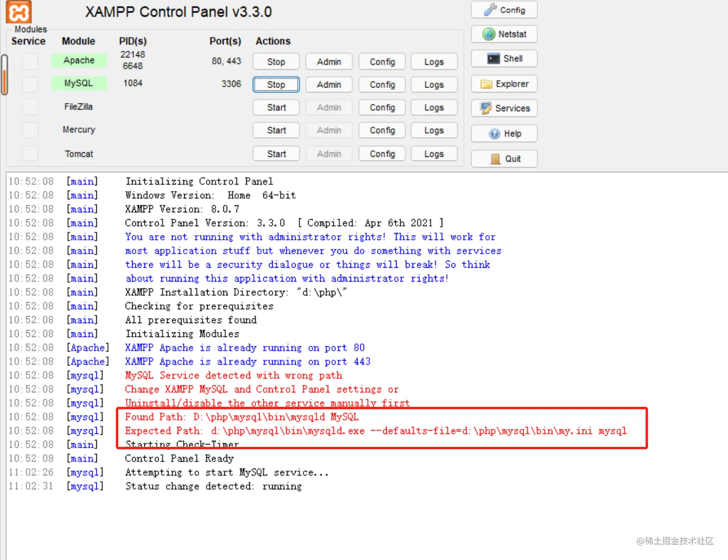This screenshot has height=560, width=728.
Task: View MySQL Logs
Action: [434, 85]
